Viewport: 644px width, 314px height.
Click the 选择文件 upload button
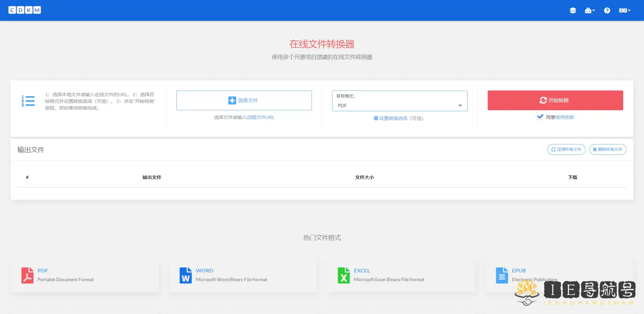click(x=244, y=100)
